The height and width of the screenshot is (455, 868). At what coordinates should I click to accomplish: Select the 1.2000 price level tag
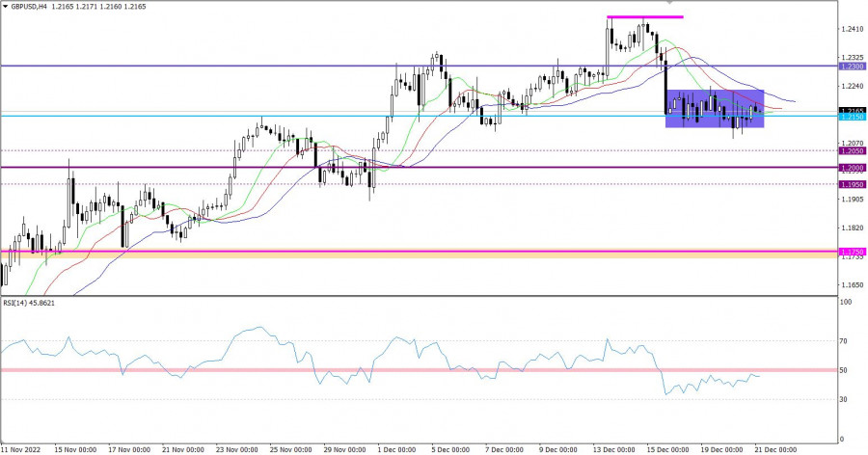[x=852, y=168]
